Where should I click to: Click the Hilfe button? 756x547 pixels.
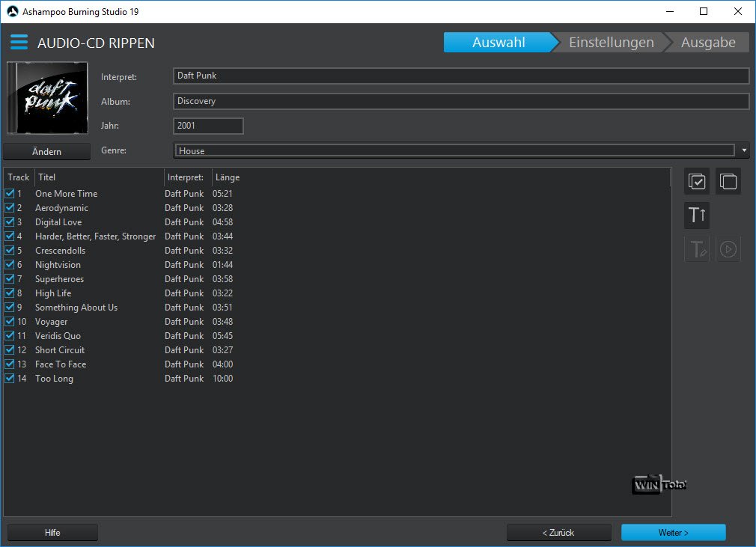tap(52, 533)
